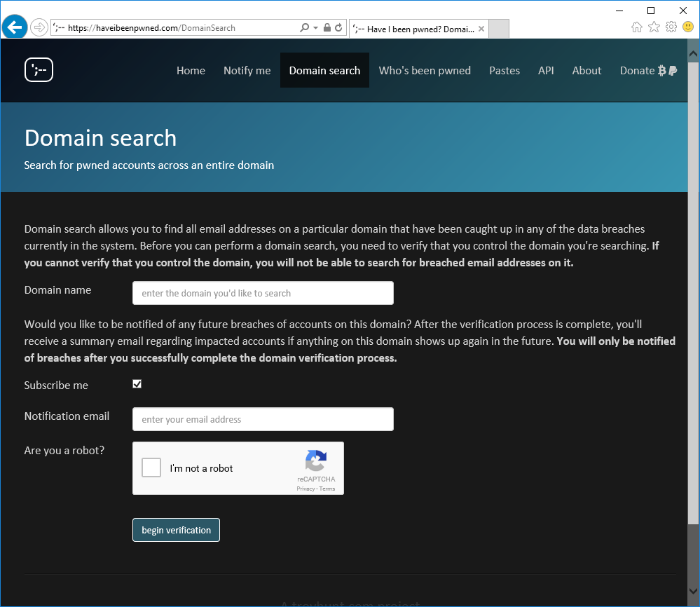Close the 'Have I been pwned' tab

[x=481, y=29]
